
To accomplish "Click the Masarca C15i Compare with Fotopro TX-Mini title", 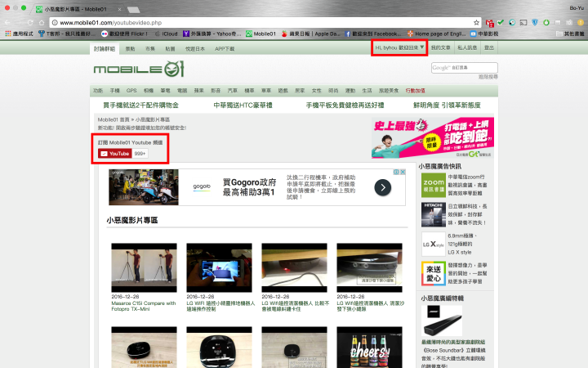I will 144,306.
